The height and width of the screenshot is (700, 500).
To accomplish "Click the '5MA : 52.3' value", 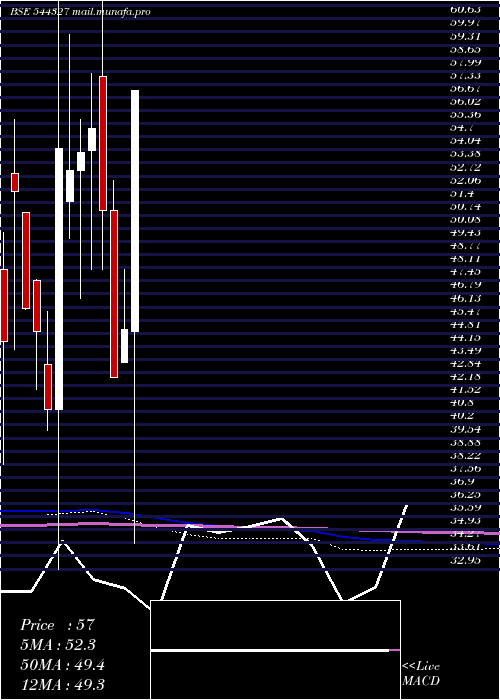I will click(58, 645).
